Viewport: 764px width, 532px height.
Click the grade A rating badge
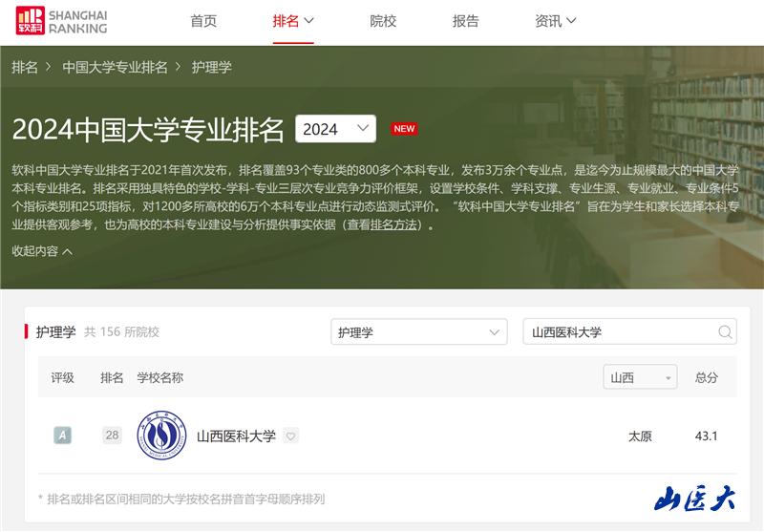pos(62,436)
